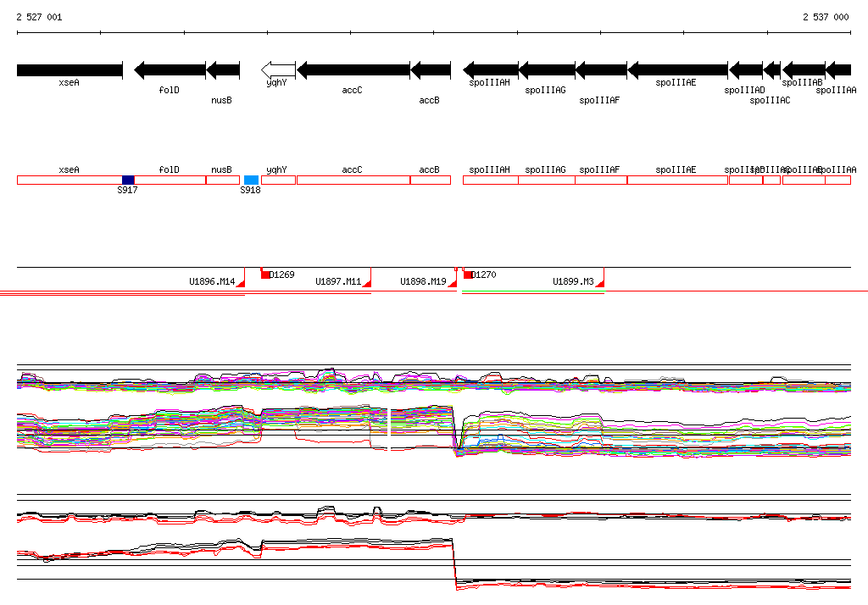This screenshot has height=605, width=868.
Task: Click the red D1269 marker square
Action: (265, 275)
